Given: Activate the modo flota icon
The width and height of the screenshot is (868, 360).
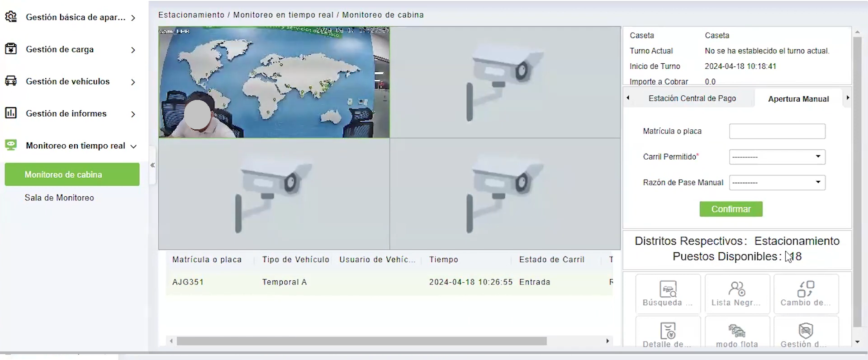Looking at the screenshot, I should click(737, 331).
